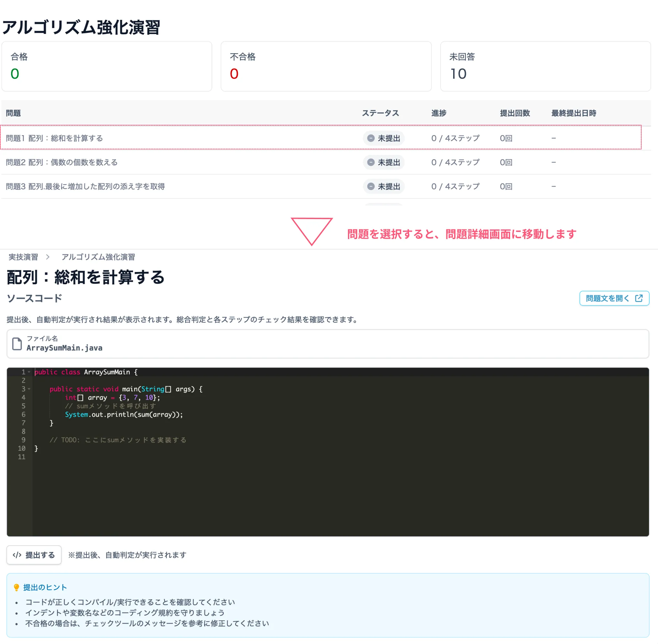Open アルゴリズム強化演習 breadcrumb link
Screen dimensions: 658x644
tap(98, 257)
